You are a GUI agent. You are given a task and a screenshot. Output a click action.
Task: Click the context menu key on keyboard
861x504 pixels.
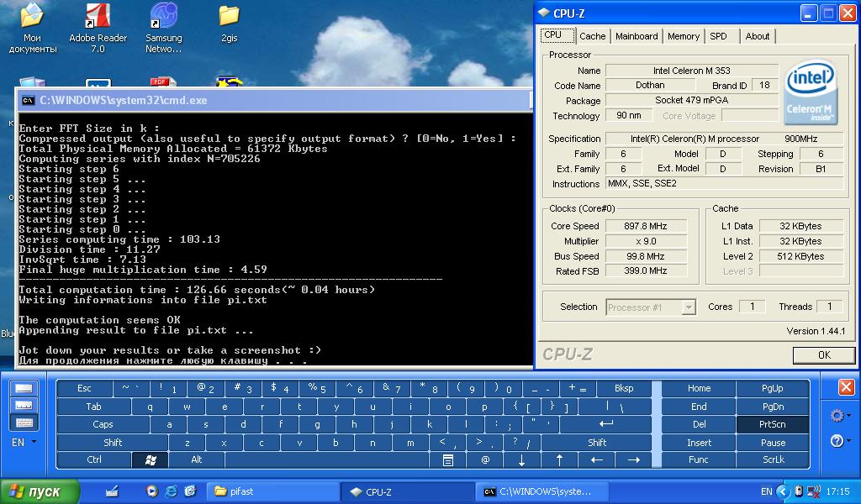[447, 460]
